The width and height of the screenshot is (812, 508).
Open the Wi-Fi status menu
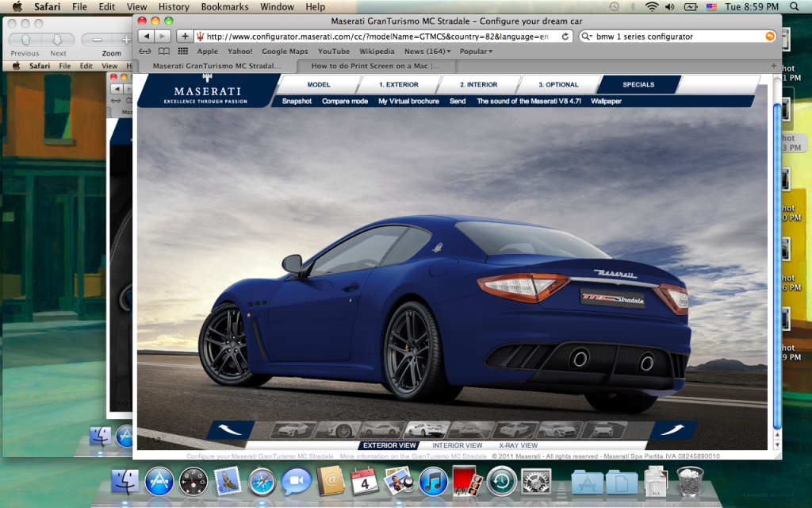[652, 6]
